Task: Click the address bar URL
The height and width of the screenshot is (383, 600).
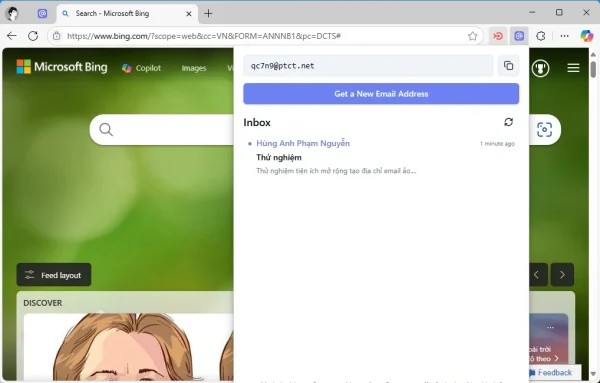Action: 204,36
